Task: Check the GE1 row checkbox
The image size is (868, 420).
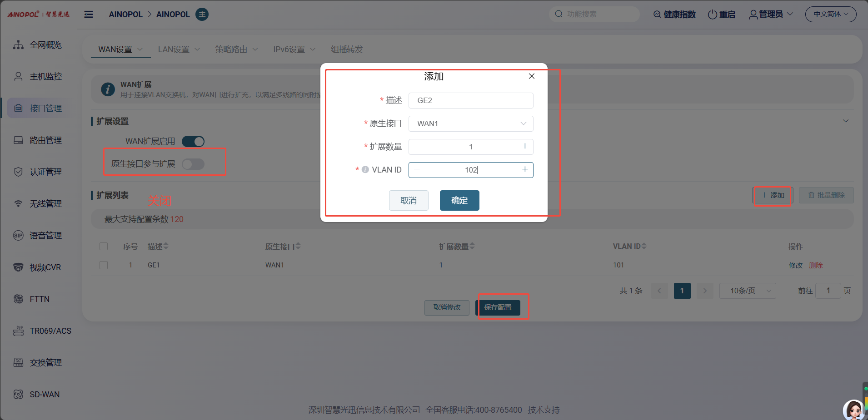Action: [104, 265]
